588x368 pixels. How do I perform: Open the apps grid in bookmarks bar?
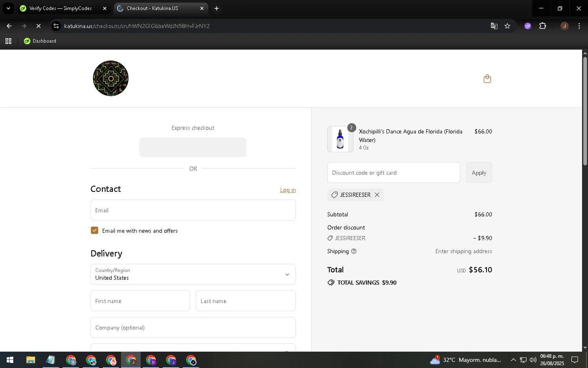coord(8,41)
